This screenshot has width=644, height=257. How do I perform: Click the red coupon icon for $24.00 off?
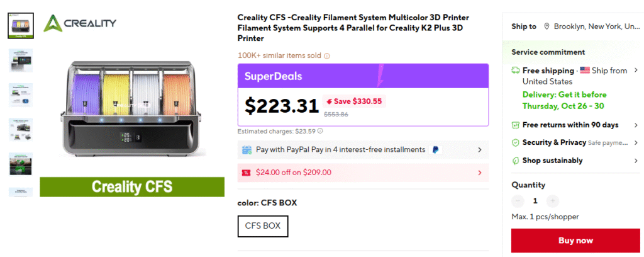click(247, 173)
